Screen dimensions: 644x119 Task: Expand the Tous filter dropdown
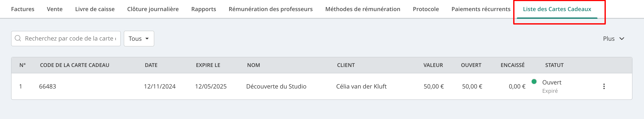tap(139, 39)
